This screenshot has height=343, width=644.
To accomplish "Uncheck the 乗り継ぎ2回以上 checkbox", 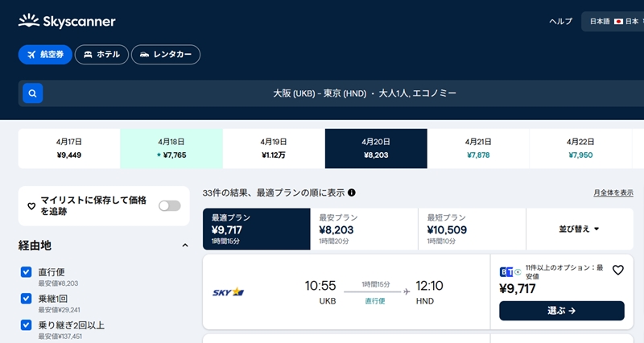I will tap(27, 325).
